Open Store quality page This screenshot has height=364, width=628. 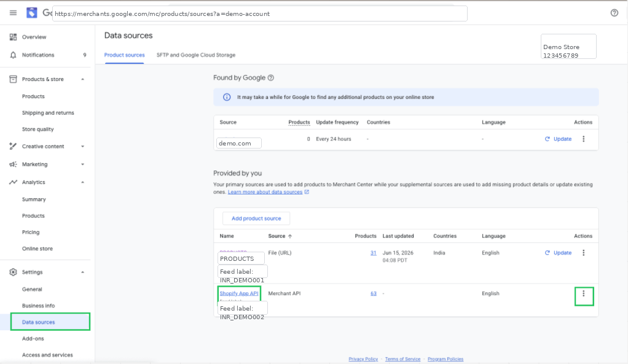click(37, 129)
